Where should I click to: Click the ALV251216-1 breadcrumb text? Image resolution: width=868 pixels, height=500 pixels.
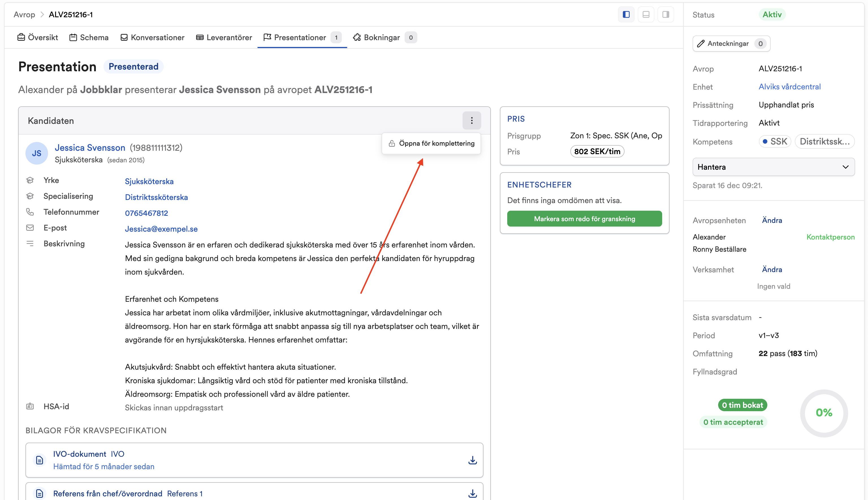pos(71,14)
